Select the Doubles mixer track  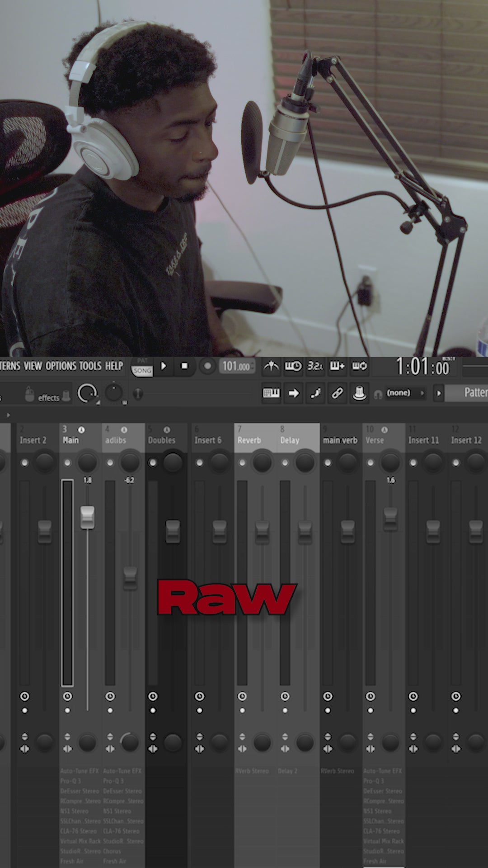tap(162, 440)
